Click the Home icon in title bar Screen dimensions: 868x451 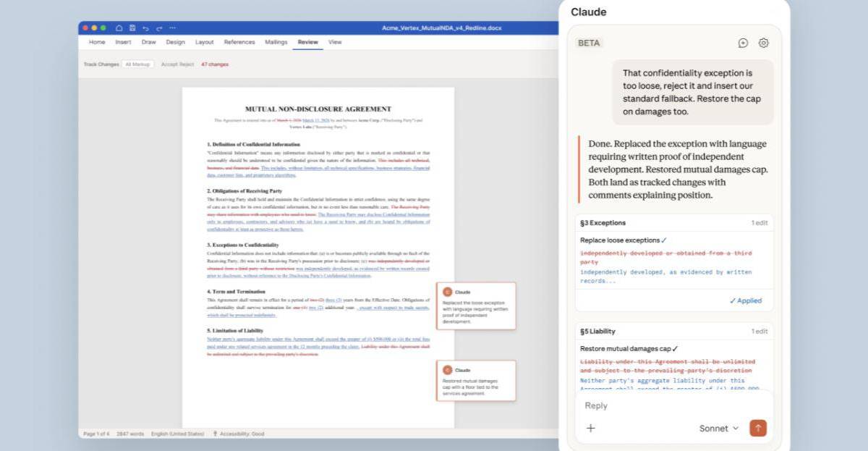click(119, 28)
